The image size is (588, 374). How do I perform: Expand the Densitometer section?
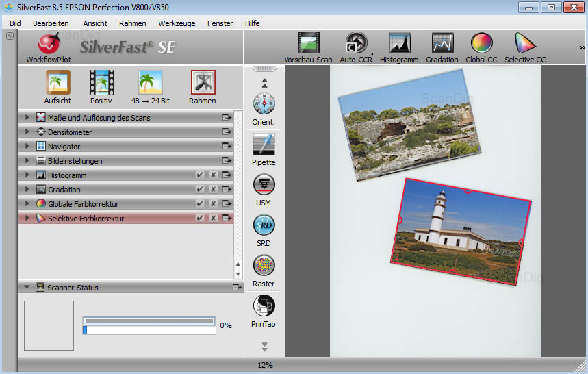click(x=27, y=132)
